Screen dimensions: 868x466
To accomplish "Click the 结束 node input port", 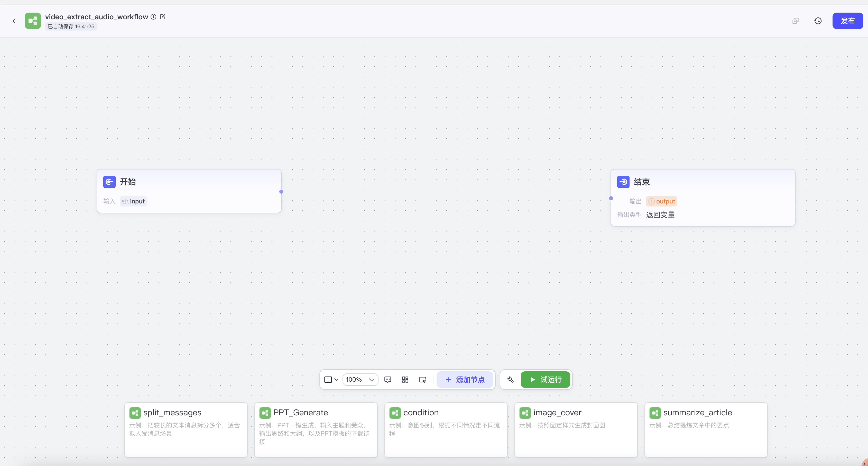I will coord(611,198).
